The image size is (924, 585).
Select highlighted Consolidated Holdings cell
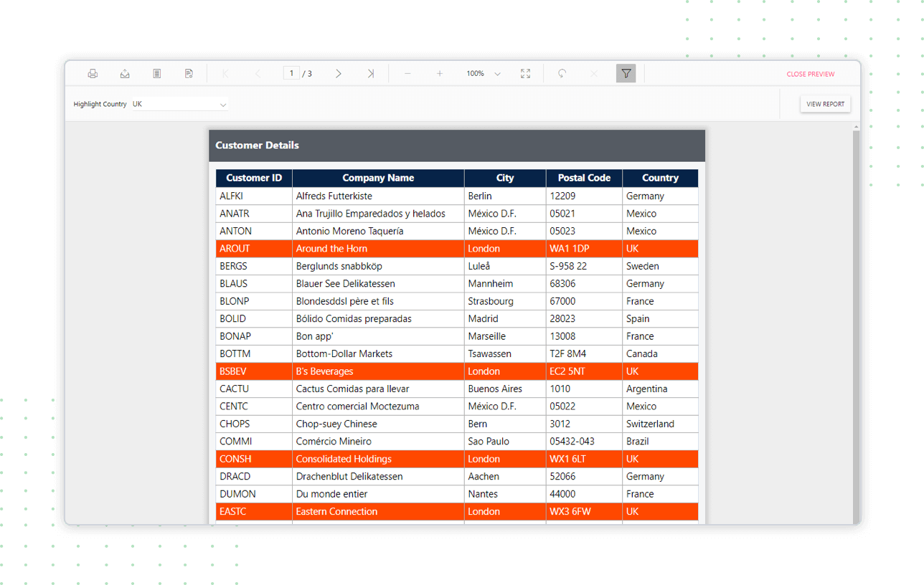(x=378, y=459)
